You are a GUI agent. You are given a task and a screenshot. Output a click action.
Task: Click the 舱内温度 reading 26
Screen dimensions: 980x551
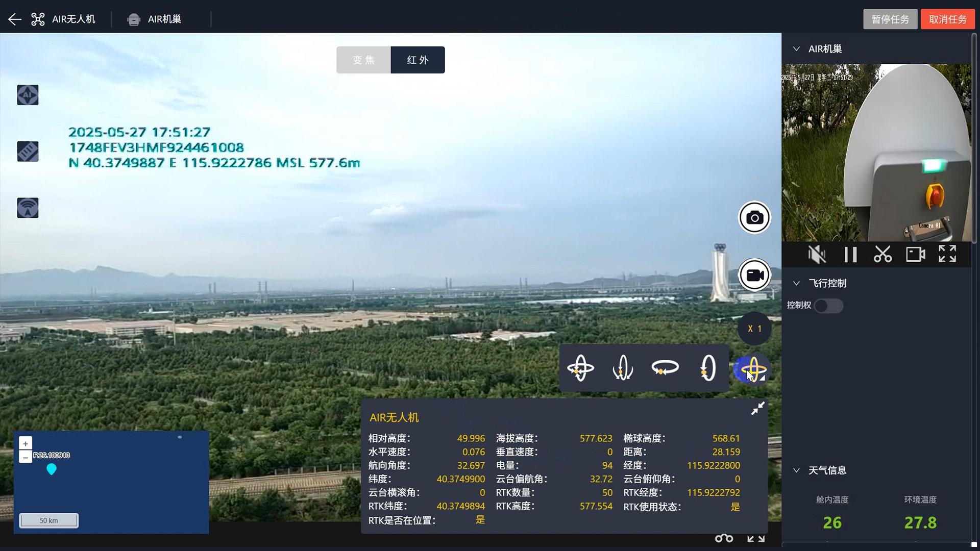832,522
